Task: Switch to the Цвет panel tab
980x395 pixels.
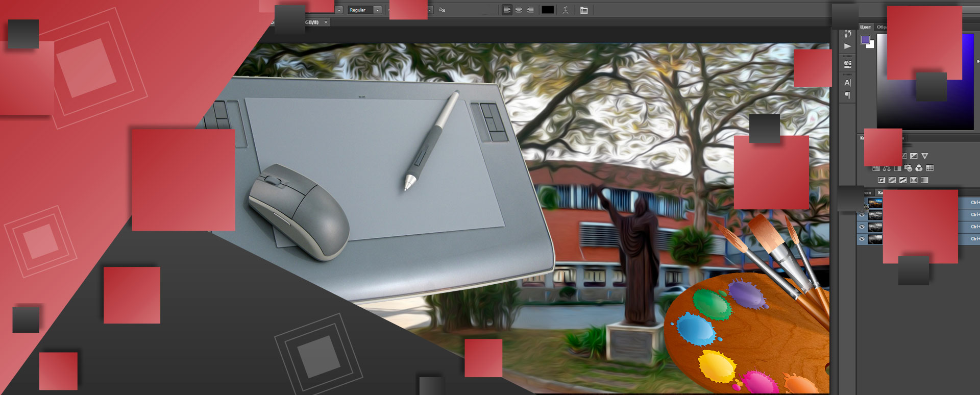Action: click(865, 27)
